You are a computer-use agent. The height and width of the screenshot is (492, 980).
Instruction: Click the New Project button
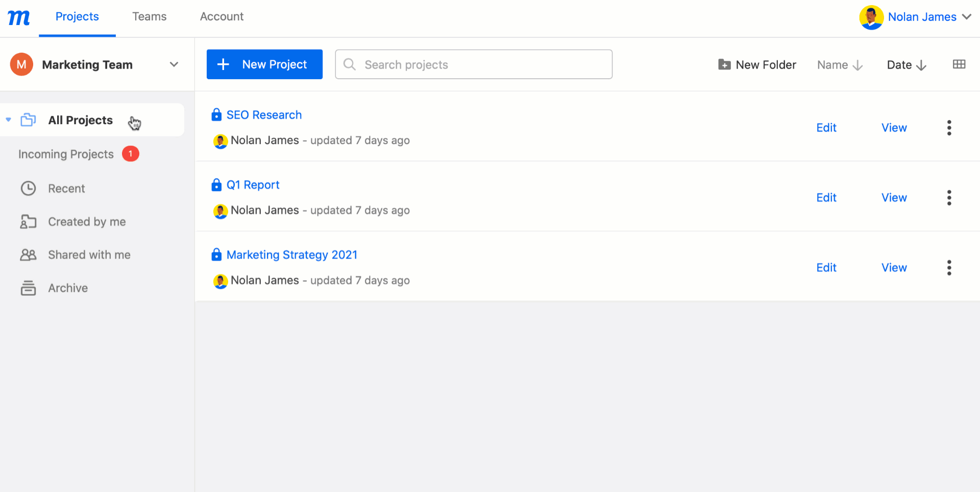coord(264,64)
